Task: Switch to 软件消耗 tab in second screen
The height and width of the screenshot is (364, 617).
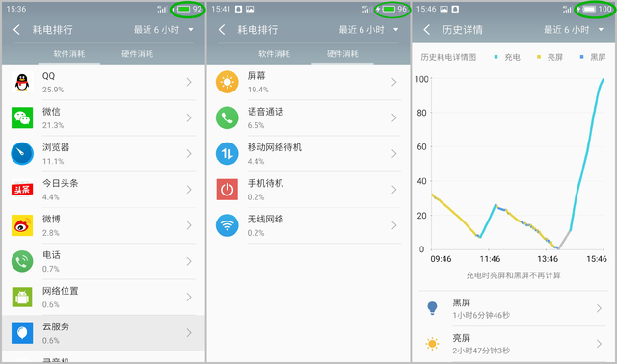Action: coord(274,54)
